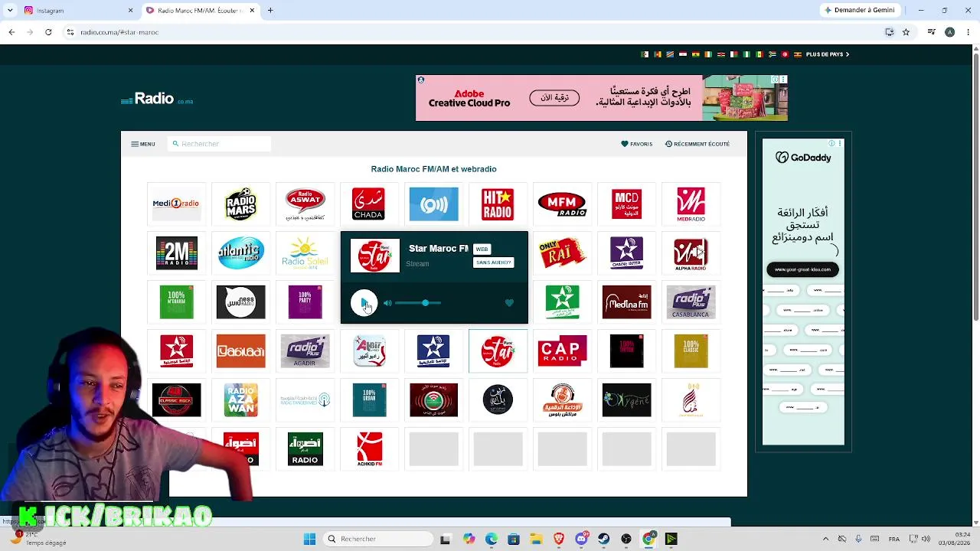The width and height of the screenshot is (980, 551).
Task: Click Demander à Gemini button
Action: (858, 11)
